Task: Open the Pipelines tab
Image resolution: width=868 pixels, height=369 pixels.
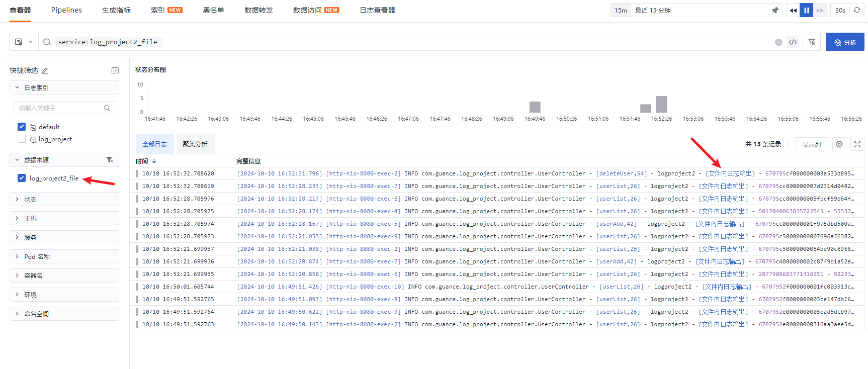Action: [x=66, y=10]
